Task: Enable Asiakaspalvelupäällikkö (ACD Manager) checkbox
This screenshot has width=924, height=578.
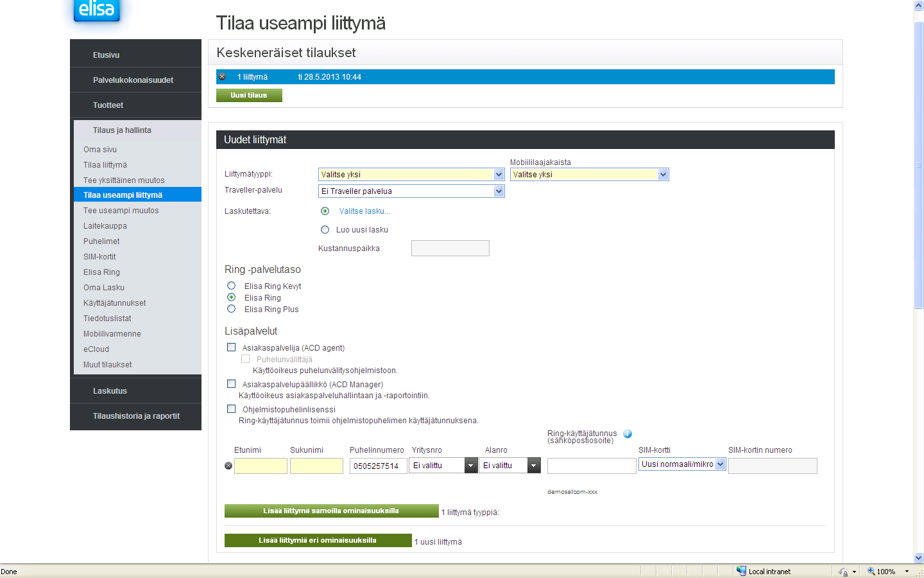Action: pos(232,384)
